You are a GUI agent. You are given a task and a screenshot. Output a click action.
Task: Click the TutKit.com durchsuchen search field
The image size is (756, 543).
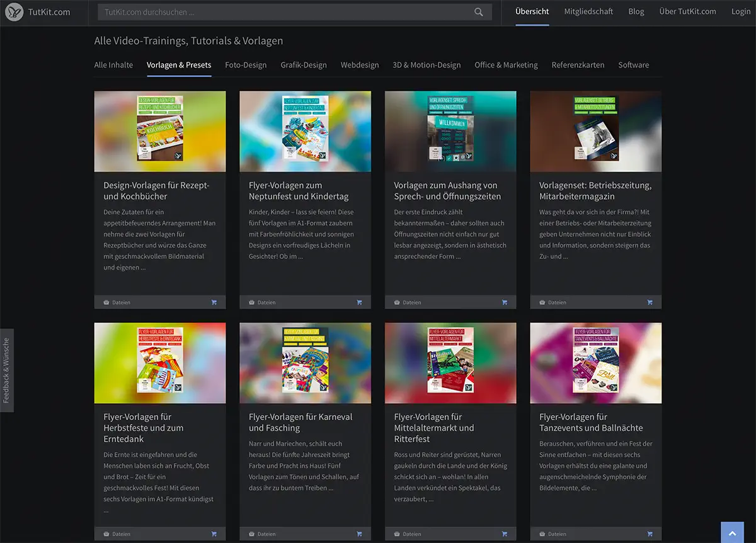[283, 12]
